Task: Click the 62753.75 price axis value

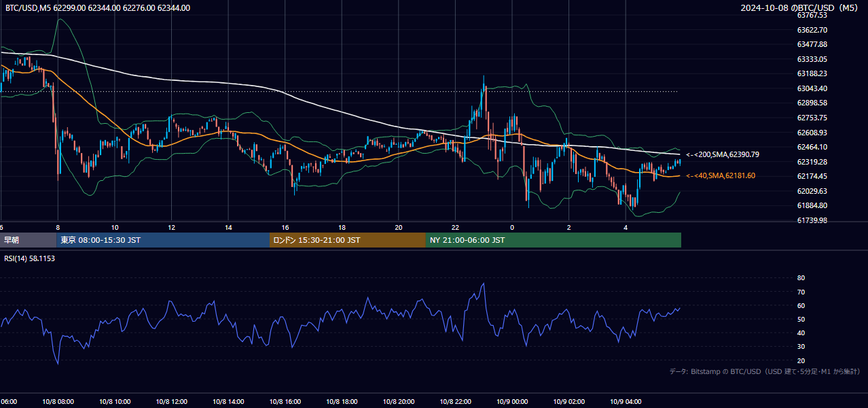Action: click(812, 118)
